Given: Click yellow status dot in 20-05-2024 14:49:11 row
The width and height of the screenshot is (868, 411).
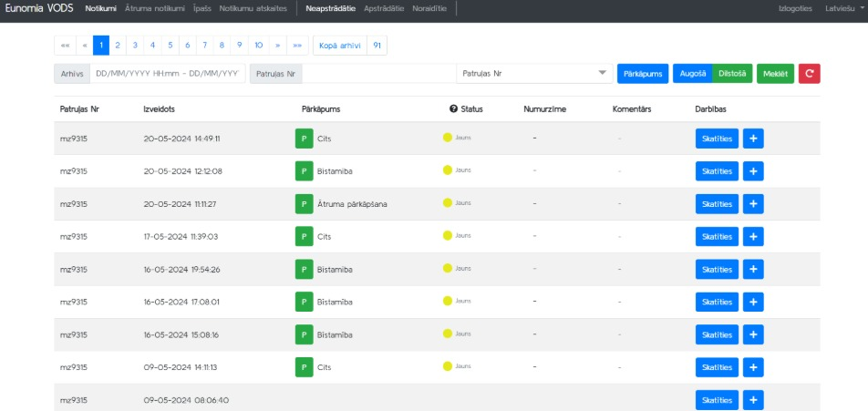Looking at the screenshot, I should click(448, 138).
